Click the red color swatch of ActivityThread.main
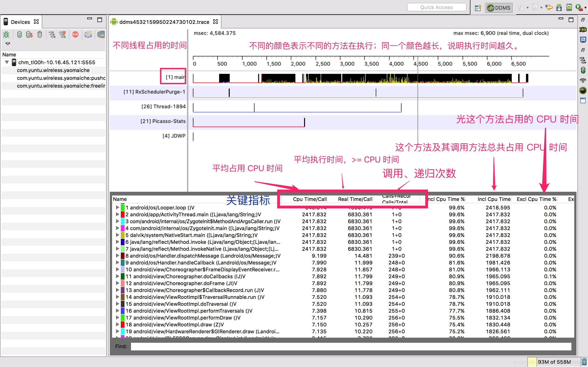 pyautogui.click(x=123, y=214)
